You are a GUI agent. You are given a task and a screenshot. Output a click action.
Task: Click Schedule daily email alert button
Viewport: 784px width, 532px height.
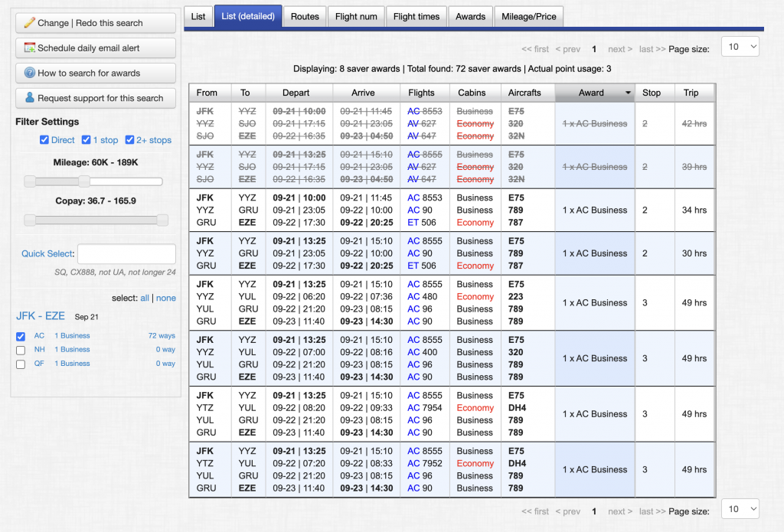[x=96, y=48]
